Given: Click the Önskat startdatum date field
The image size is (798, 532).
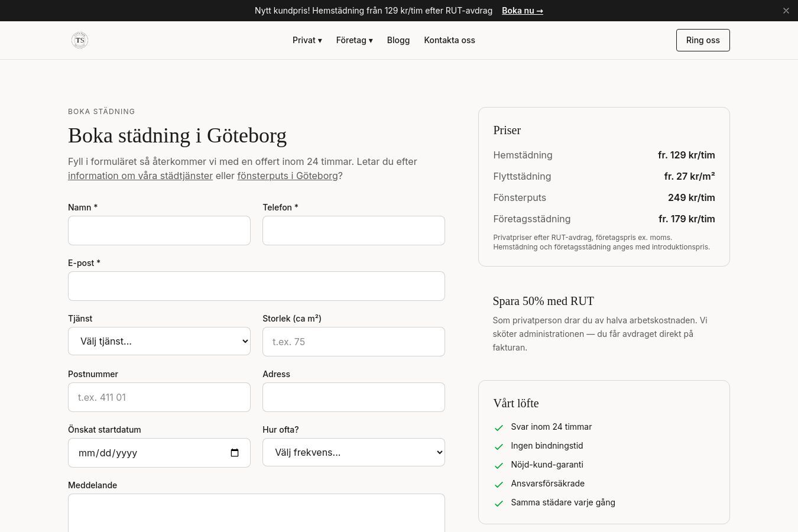Looking at the screenshot, I should [159, 453].
